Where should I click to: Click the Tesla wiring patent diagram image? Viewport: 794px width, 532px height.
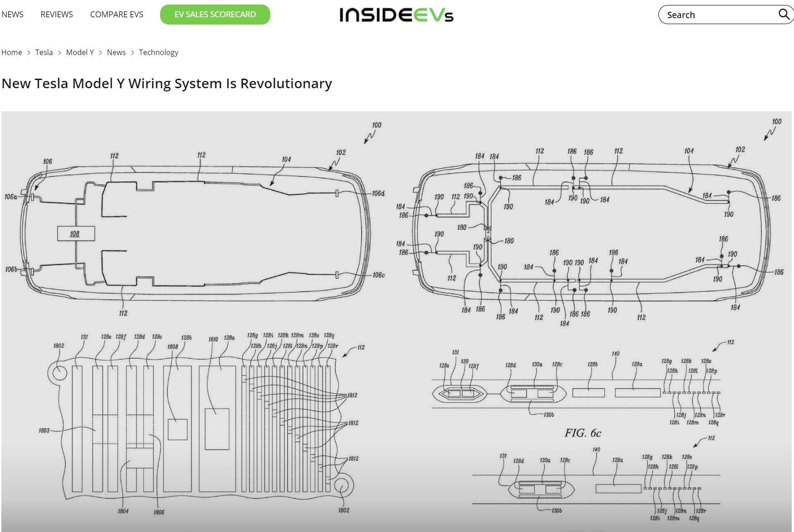396,321
